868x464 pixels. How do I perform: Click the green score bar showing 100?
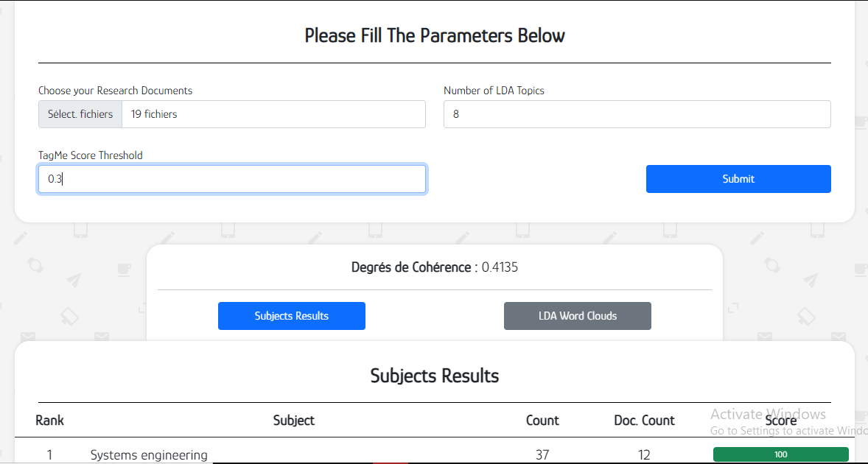click(780, 454)
